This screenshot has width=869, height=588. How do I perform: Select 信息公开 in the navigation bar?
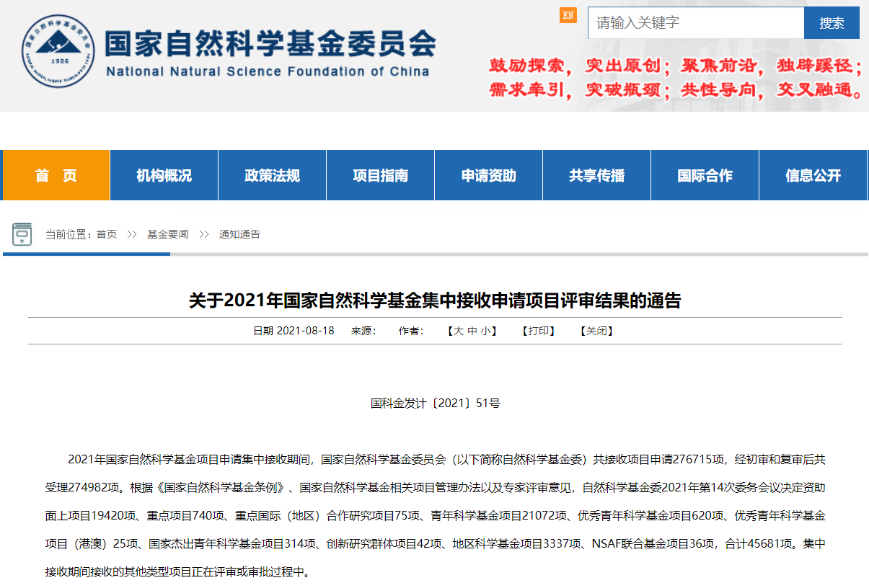(x=813, y=176)
